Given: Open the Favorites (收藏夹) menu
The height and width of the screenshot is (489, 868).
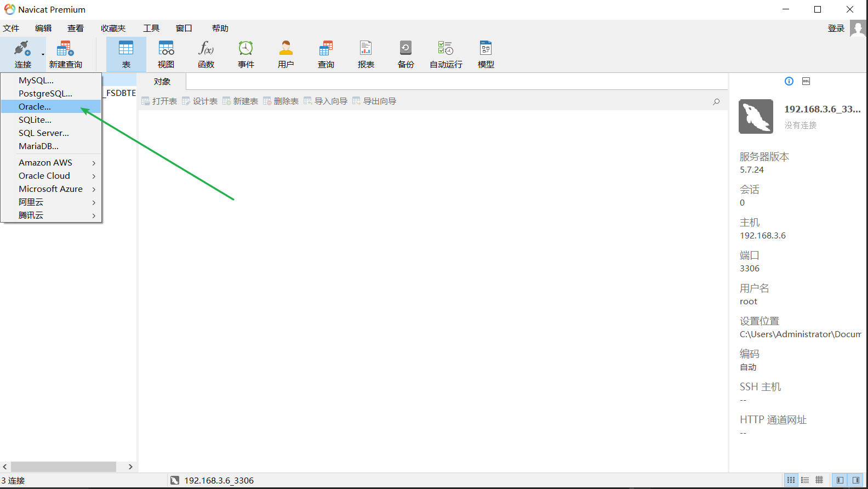Looking at the screenshot, I should 113,29.
